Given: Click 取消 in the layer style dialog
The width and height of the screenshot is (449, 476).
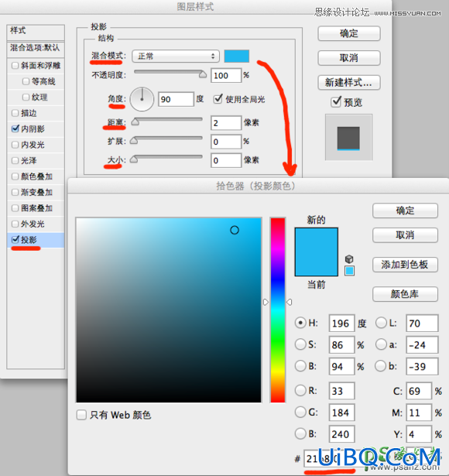Looking at the screenshot, I should tap(349, 58).
